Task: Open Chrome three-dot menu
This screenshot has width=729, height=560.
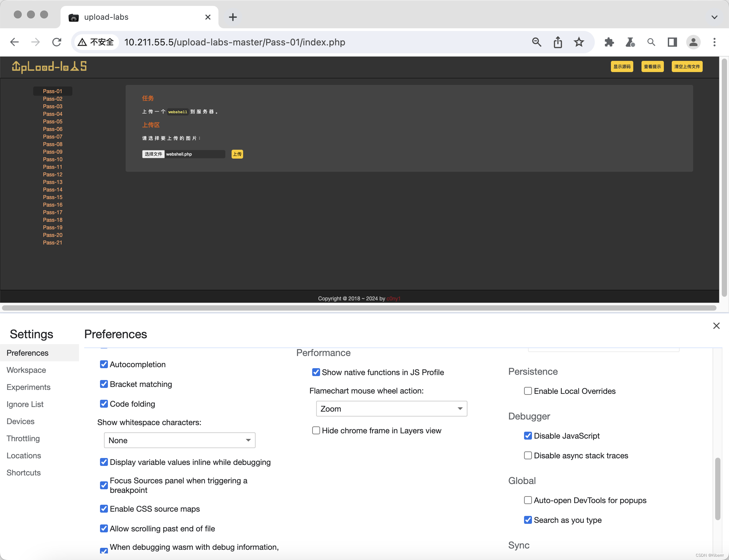Action: tap(714, 42)
